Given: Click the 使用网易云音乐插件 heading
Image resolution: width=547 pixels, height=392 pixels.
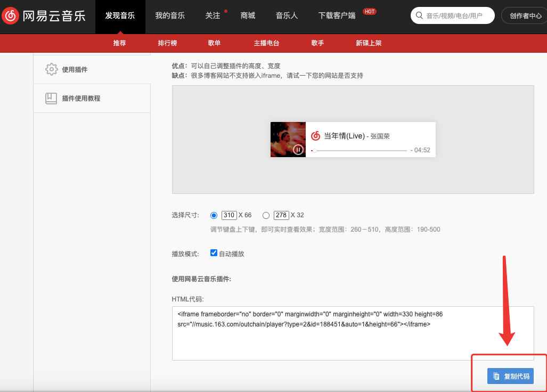Looking at the screenshot, I should coord(201,279).
